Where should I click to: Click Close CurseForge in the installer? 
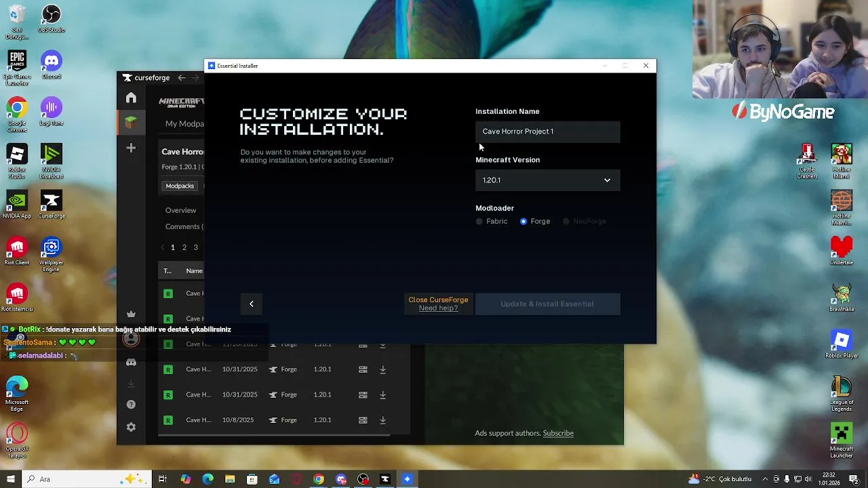pyautogui.click(x=438, y=300)
